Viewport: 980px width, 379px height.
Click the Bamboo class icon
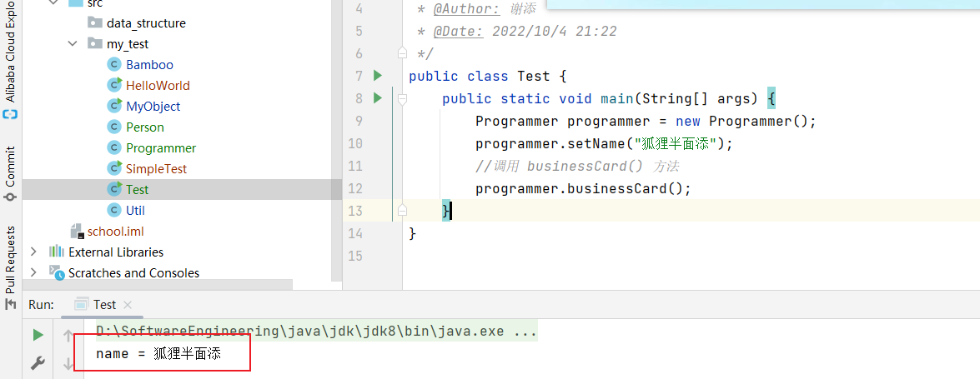pos(113,65)
